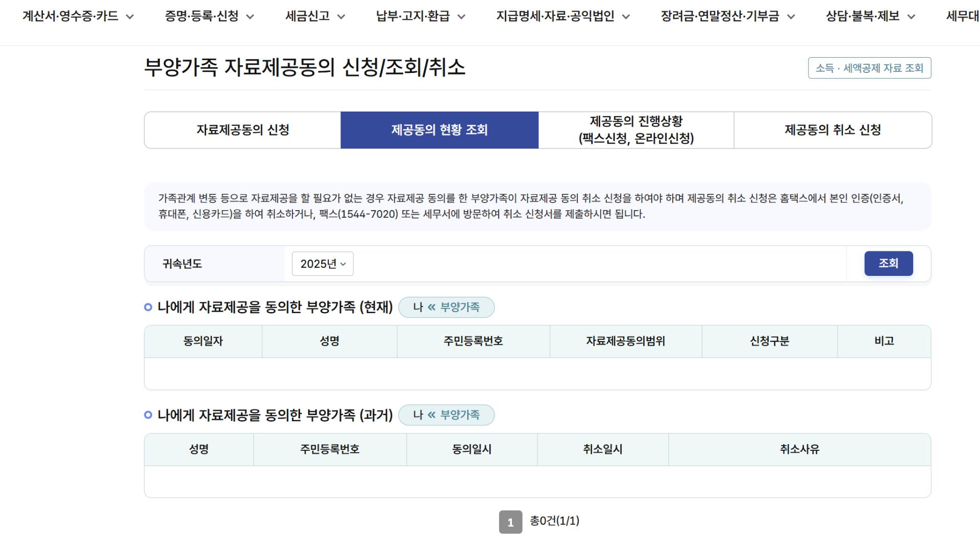Click the 나 « 부양가족 badge beside (현재)
980x538 pixels.
pyautogui.click(x=446, y=307)
